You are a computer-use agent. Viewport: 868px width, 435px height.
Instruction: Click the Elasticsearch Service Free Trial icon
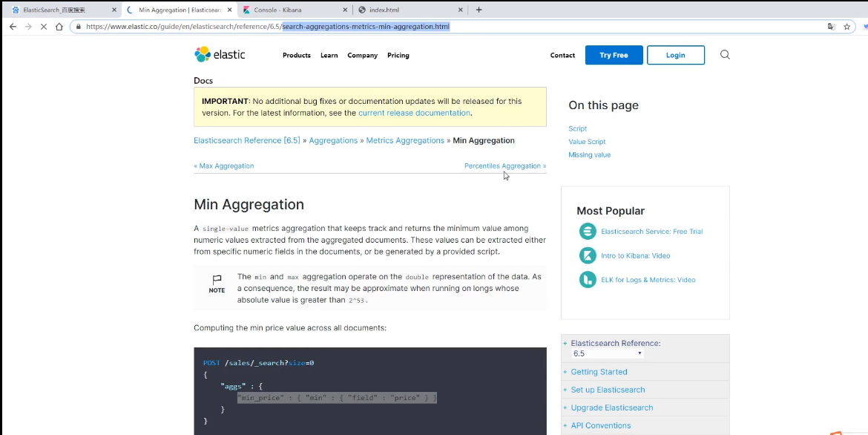588,232
